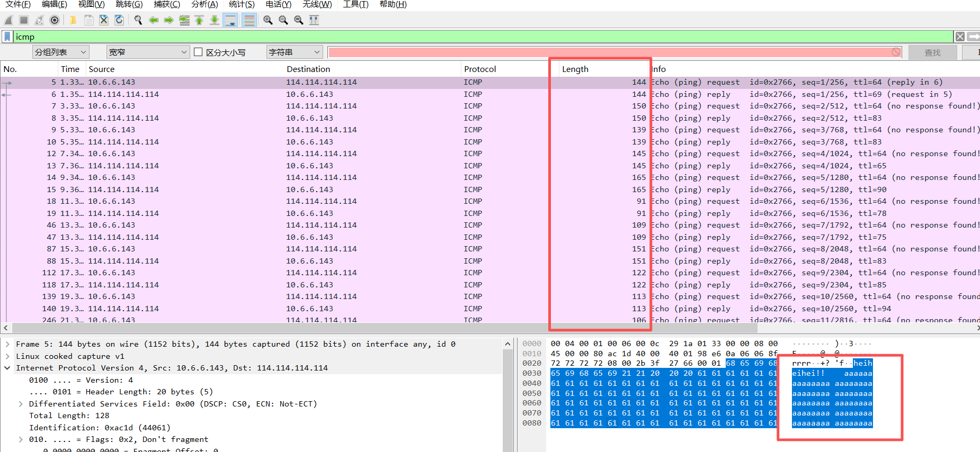Click the find packet magnifier icon
Viewport: 980px width, 452px height.
(138, 20)
